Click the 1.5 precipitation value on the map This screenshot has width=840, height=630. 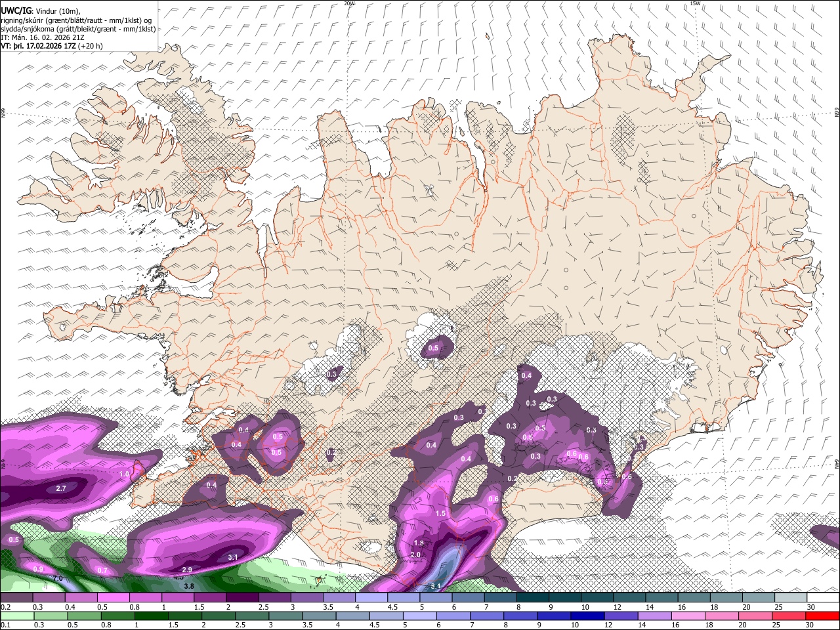(440, 513)
